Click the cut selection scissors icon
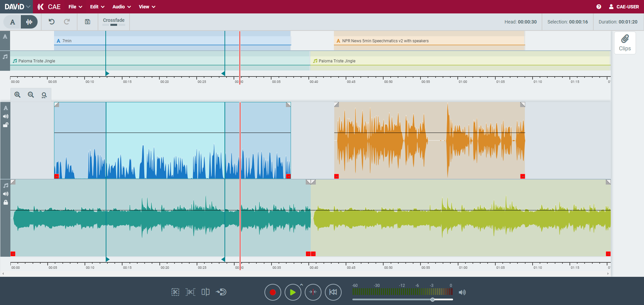Viewport: 644px width, 305px height. point(175,292)
